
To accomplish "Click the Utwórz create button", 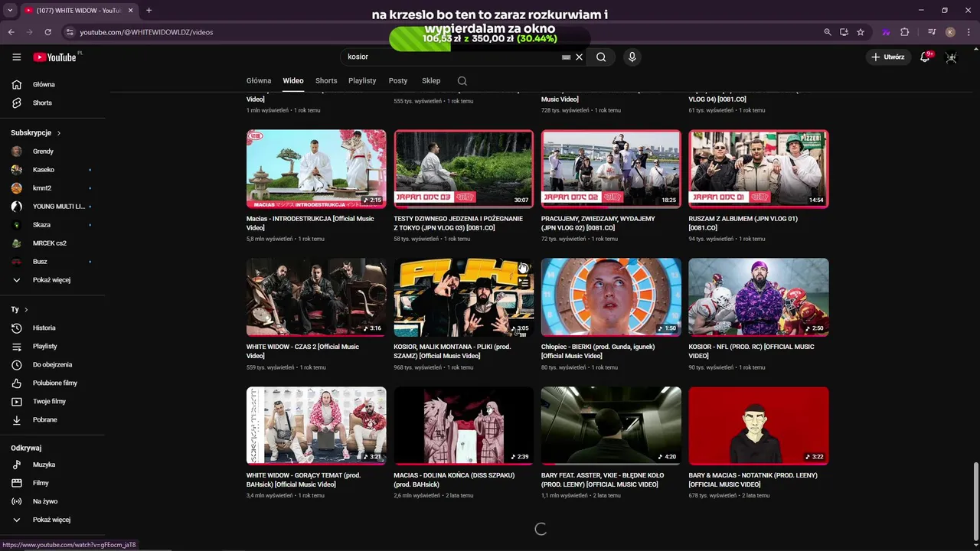I will pos(888,57).
